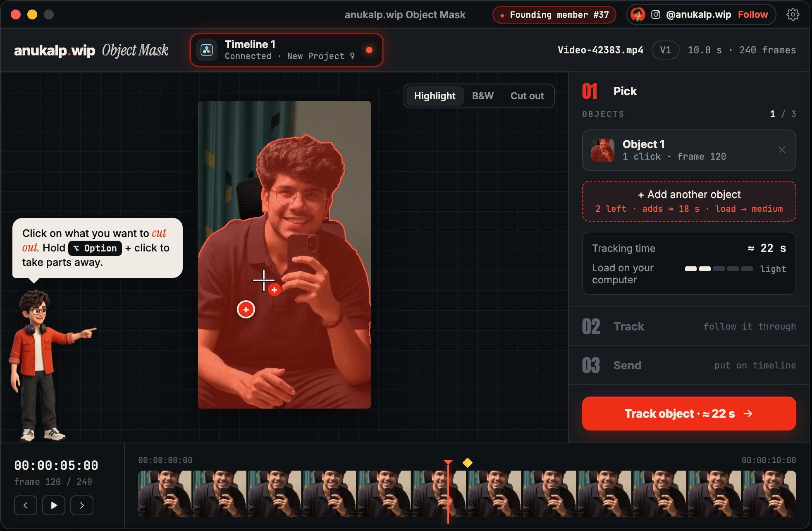Switch preview to B&W mode
Viewport: 812px width, 531px height.
coord(483,96)
